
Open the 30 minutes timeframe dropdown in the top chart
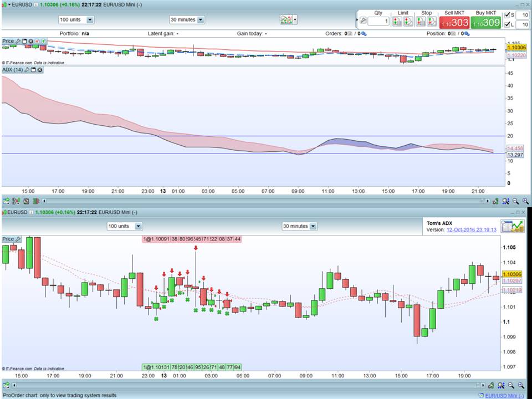click(x=187, y=20)
